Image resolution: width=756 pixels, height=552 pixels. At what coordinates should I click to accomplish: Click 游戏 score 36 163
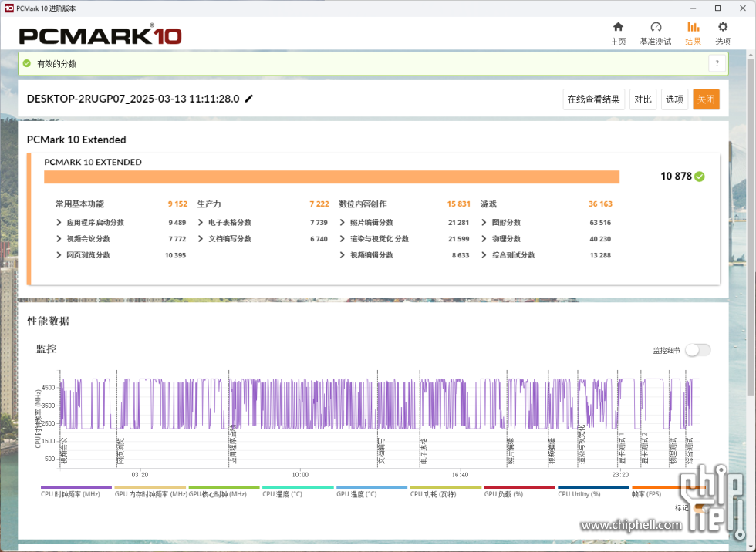[600, 204]
